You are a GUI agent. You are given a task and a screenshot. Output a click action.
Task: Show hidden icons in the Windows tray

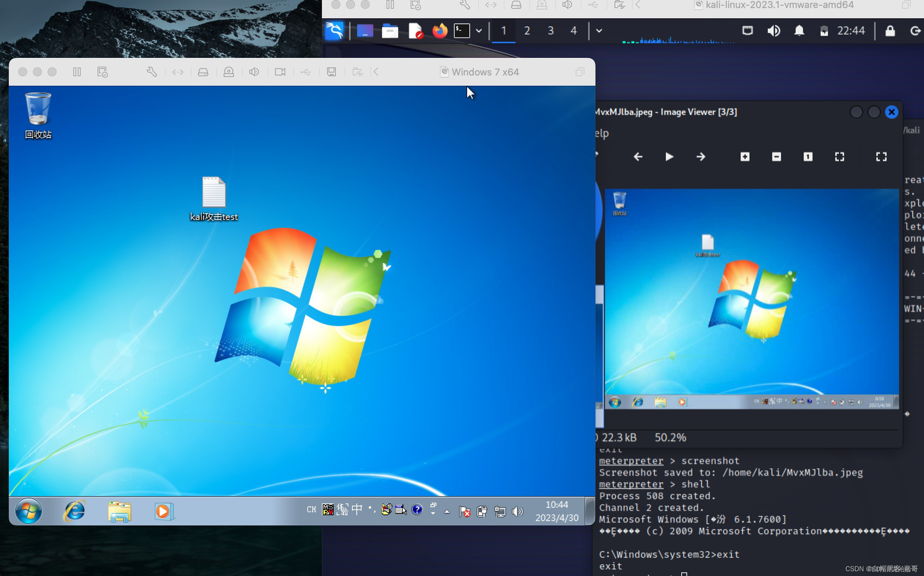click(x=447, y=512)
